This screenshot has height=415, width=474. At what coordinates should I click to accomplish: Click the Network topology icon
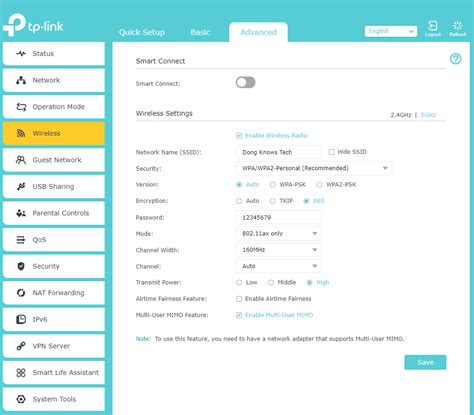point(21,80)
